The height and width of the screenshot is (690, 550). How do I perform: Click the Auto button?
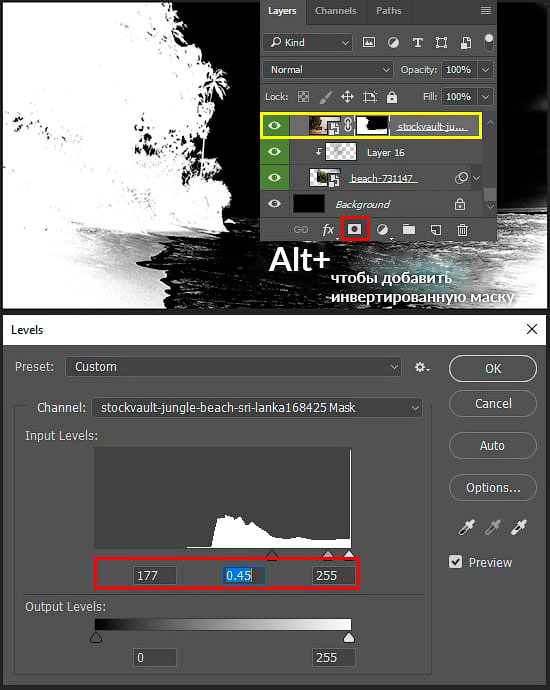493,446
